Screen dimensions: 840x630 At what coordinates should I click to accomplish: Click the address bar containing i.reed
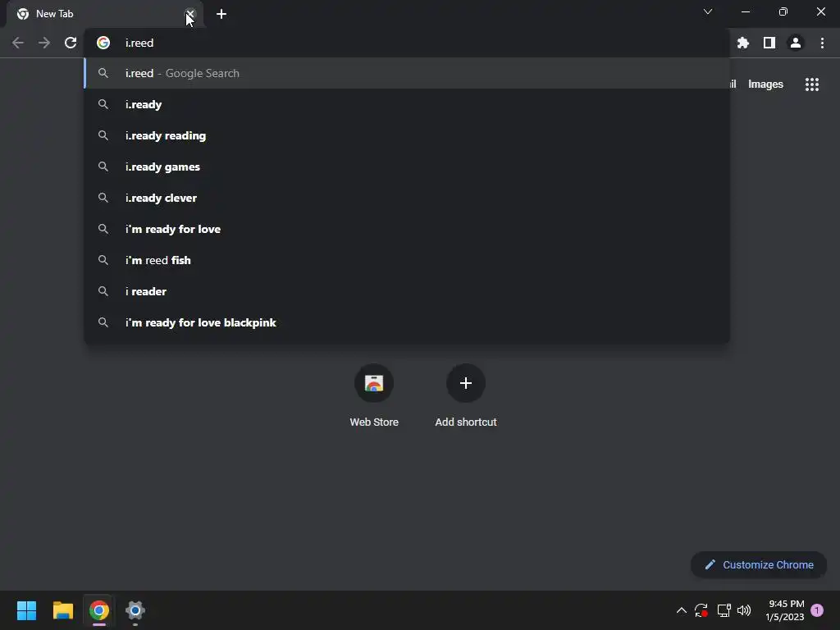pos(407,43)
